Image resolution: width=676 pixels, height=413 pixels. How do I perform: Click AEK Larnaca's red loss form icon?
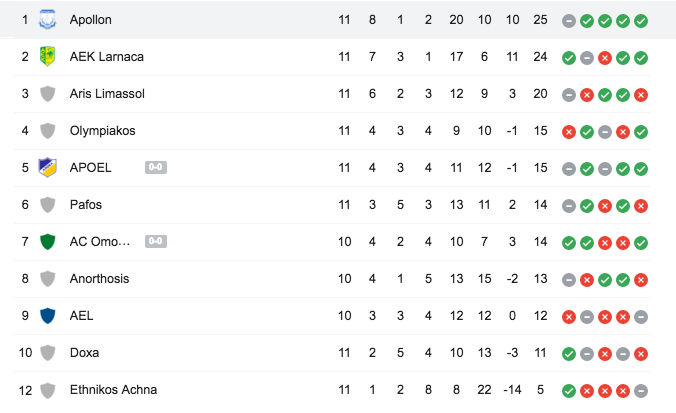tap(605, 58)
